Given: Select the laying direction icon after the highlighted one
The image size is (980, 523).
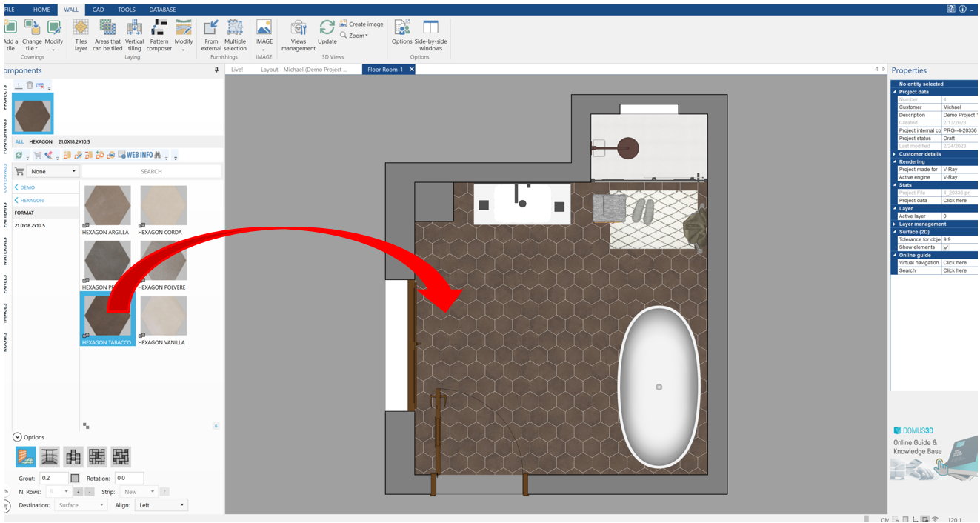Looking at the screenshot, I should 49,456.
